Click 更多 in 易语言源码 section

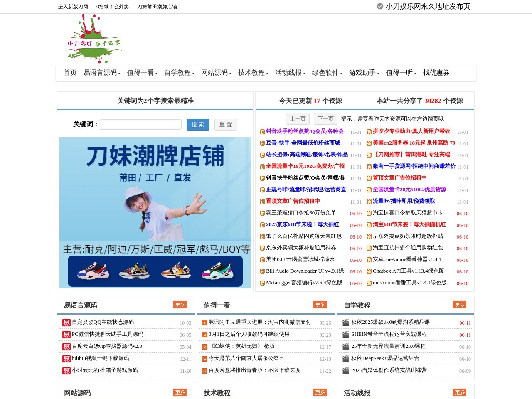click(180, 305)
